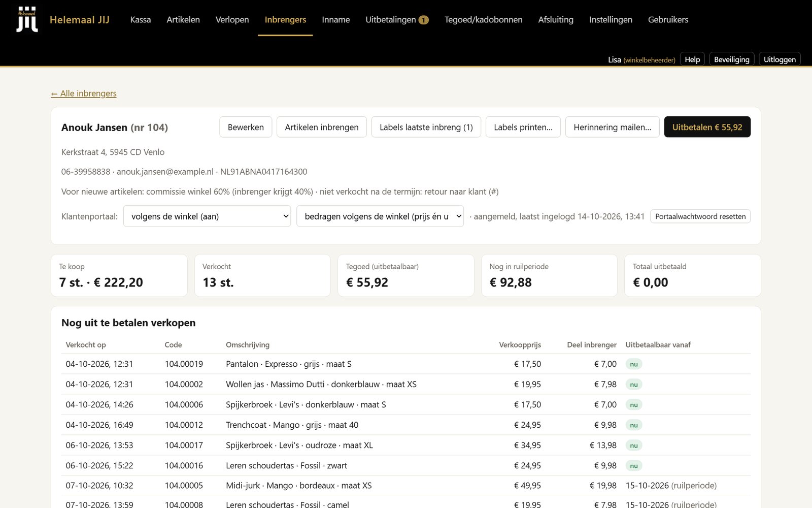This screenshot has width=812, height=508.
Task: Click 'nu' badge on Leren schoudertas zwart row
Action: click(x=634, y=466)
